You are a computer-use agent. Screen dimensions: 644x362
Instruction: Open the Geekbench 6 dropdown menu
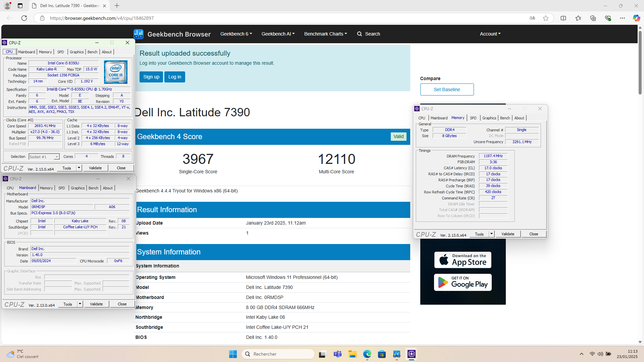tap(236, 34)
